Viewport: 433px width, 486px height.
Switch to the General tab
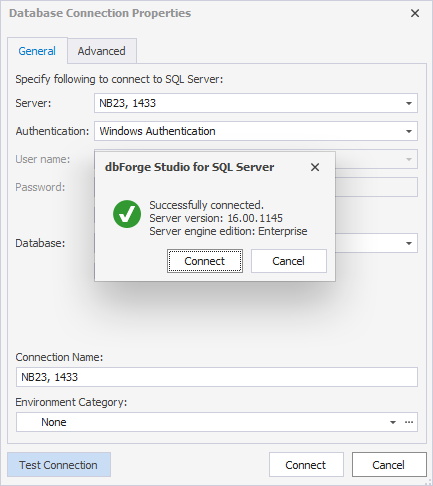coord(37,51)
